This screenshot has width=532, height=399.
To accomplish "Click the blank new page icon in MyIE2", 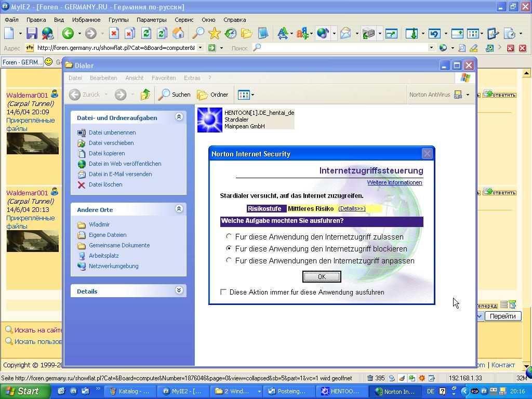I will tap(9, 33).
